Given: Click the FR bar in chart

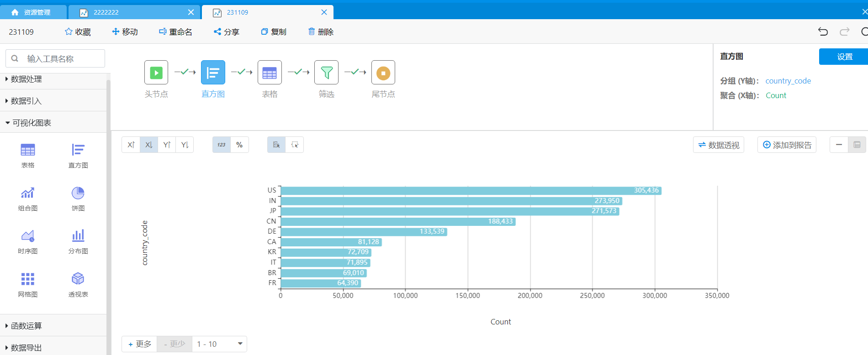Looking at the screenshot, I should pos(321,283).
